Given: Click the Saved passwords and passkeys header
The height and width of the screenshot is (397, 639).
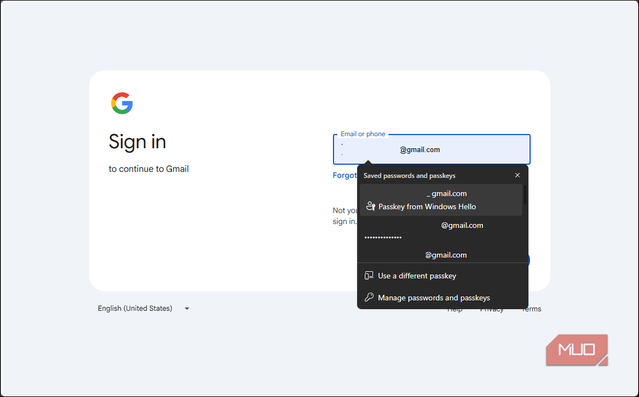Looking at the screenshot, I should 409,176.
